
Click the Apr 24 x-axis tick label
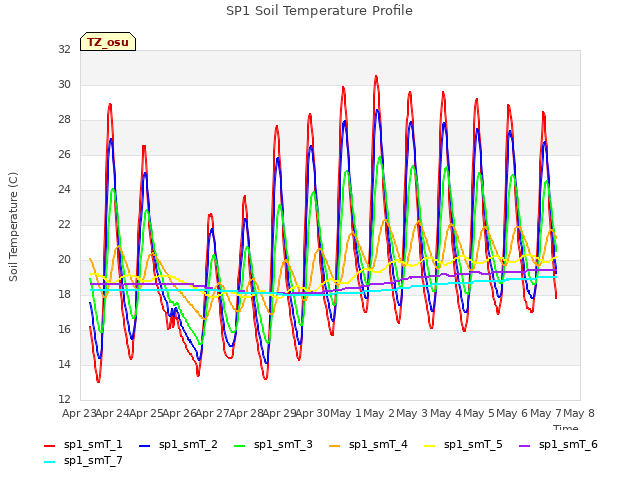(112, 413)
